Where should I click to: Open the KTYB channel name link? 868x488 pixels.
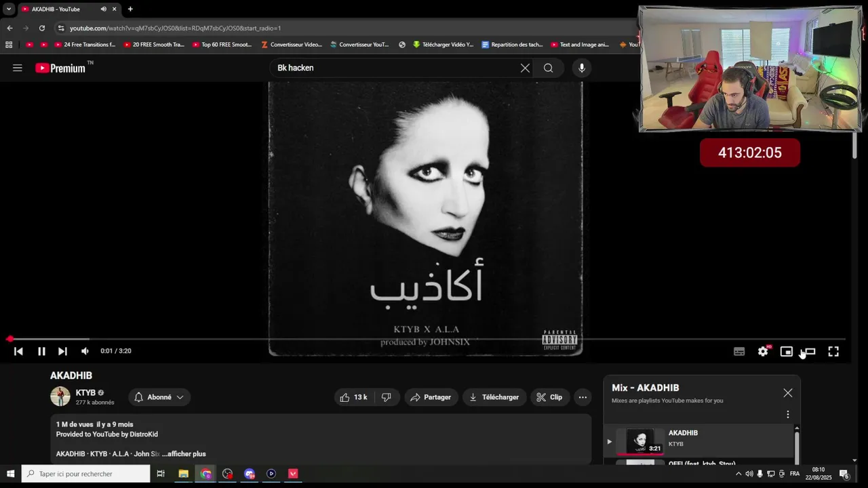pos(85,392)
